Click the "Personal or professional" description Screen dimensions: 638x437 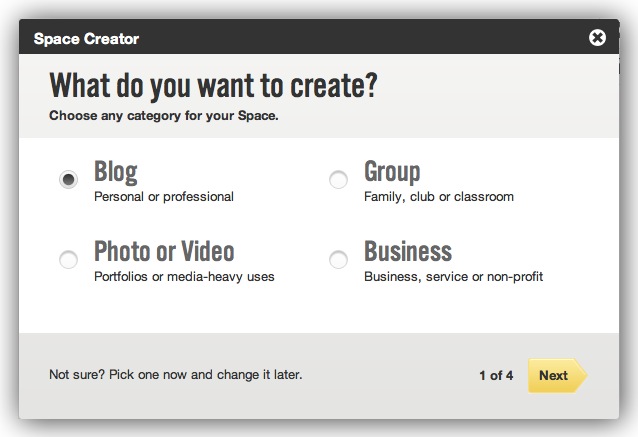click(163, 197)
